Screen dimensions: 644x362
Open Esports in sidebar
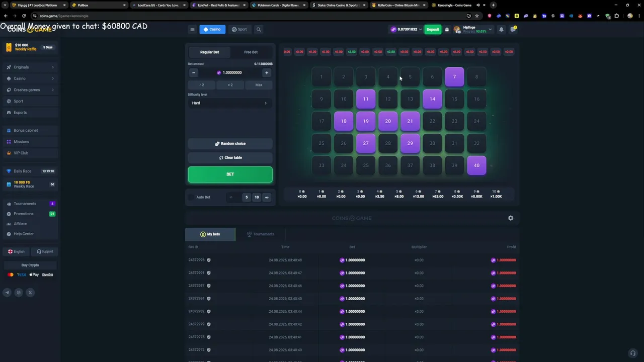click(x=30, y=113)
